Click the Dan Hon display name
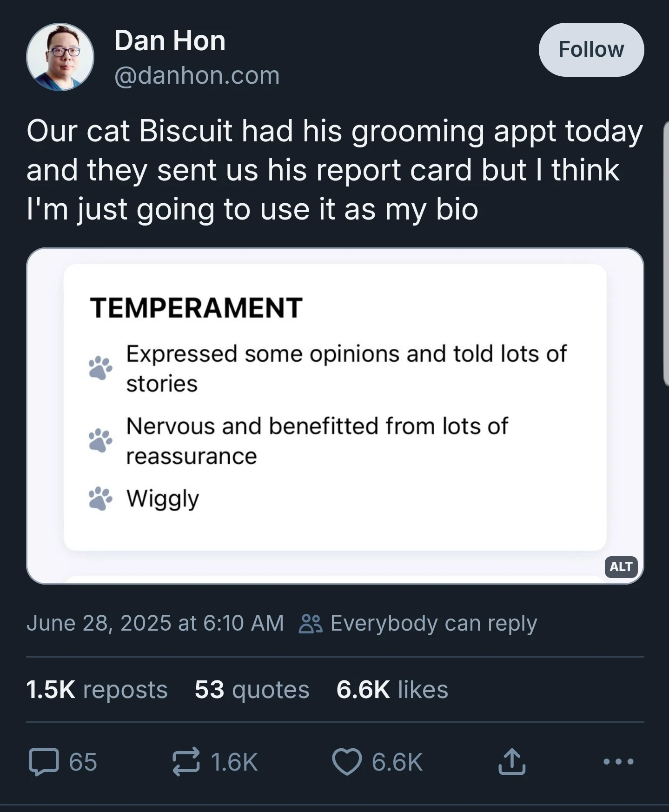The height and width of the screenshot is (812, 669). pyautogui.click(x=170, y=40)
